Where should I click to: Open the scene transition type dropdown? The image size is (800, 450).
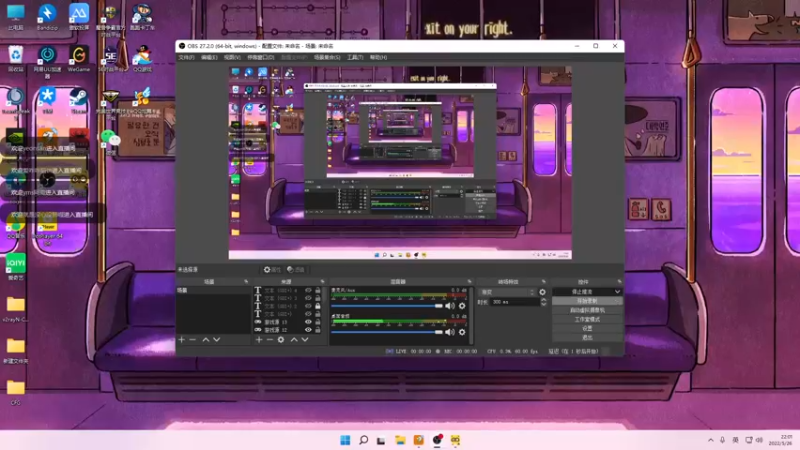click(508, 292)
